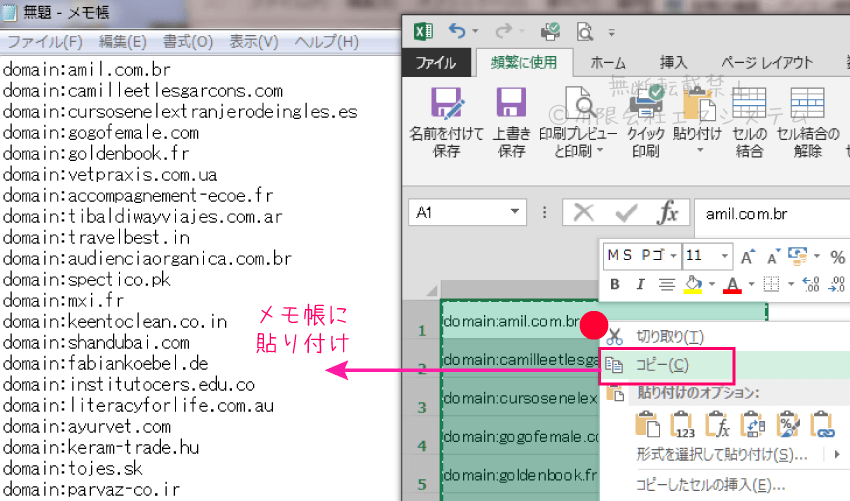Open Notepad's 編集(E) menu
Image resolution: width=850 pixels, height=501 pixels.
pos(123,42)
